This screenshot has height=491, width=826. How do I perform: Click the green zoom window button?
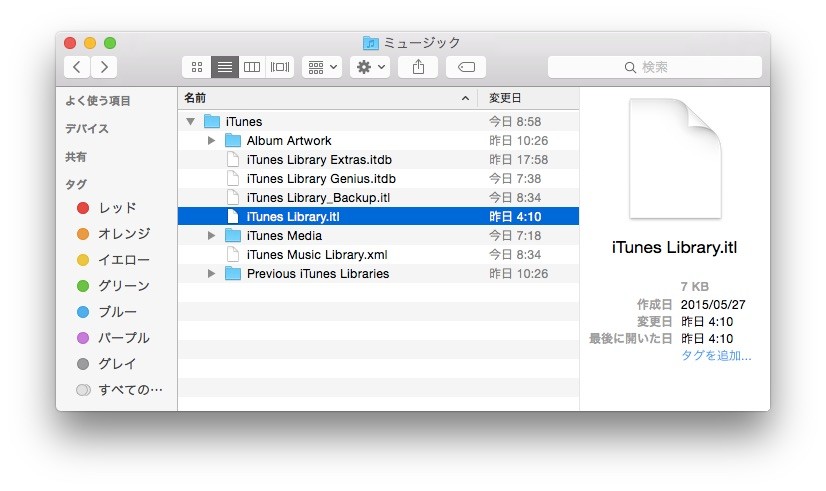110,43
